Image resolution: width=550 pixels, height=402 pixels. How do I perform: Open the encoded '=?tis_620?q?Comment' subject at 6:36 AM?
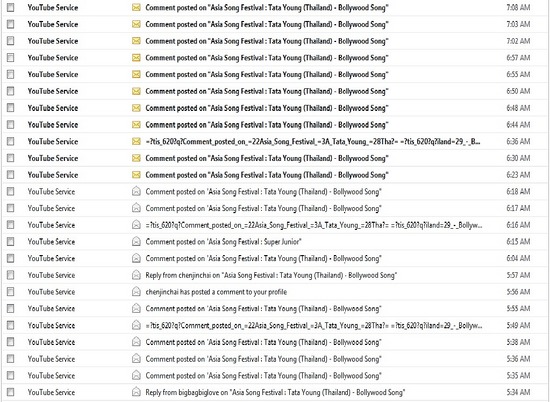click(x=313, y=142)
